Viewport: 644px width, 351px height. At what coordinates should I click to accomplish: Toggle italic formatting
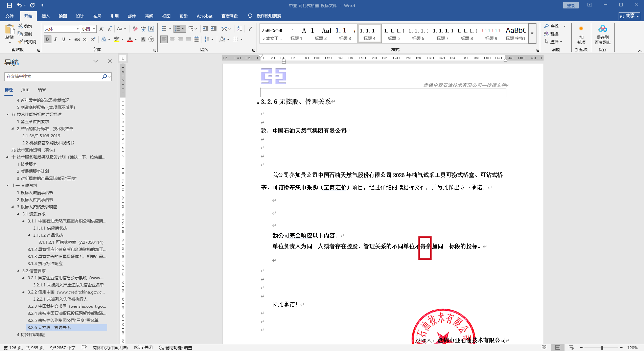point(55,39)
